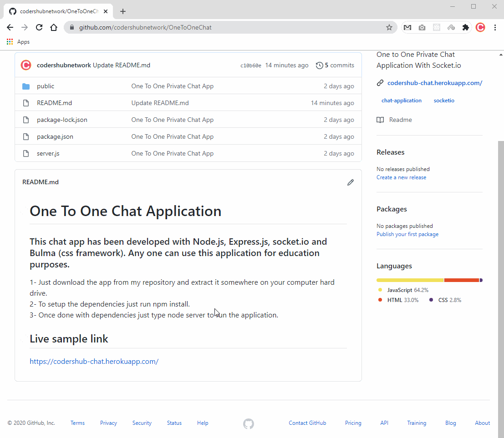Image resolution: width=504 pixels, height=438 pixels.
Task: Open the Apps shortcut in bookmarks bar
Action: [18, 42]
